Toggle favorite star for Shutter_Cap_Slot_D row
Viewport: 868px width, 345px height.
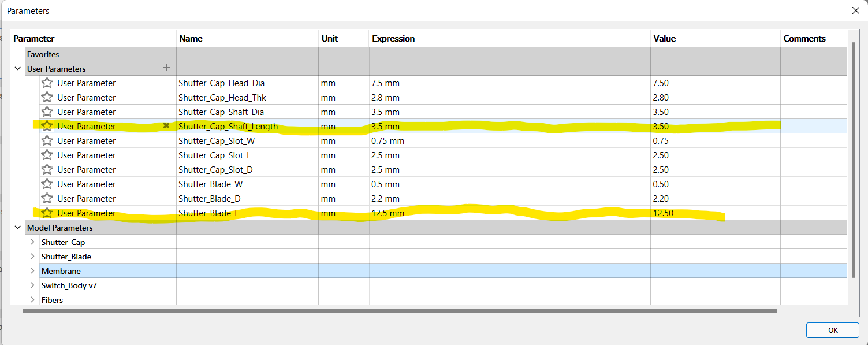(47, 169)
